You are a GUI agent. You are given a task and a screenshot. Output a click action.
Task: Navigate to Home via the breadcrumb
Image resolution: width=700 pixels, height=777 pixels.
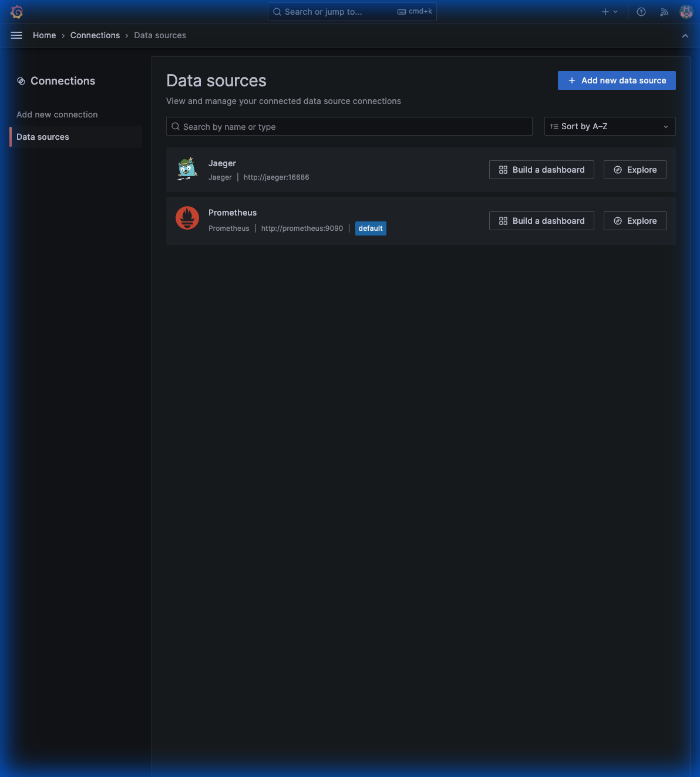[44, 35]
